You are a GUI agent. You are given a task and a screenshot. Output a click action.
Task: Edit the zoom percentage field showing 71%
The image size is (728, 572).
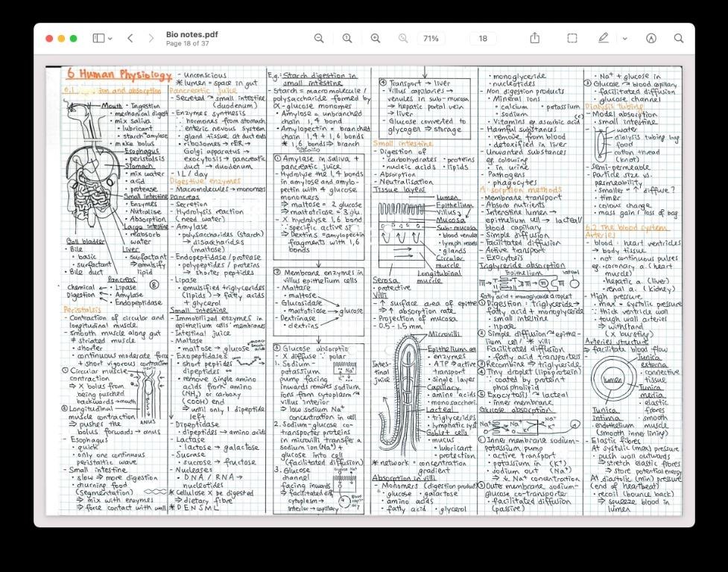(x=430, y=38)
